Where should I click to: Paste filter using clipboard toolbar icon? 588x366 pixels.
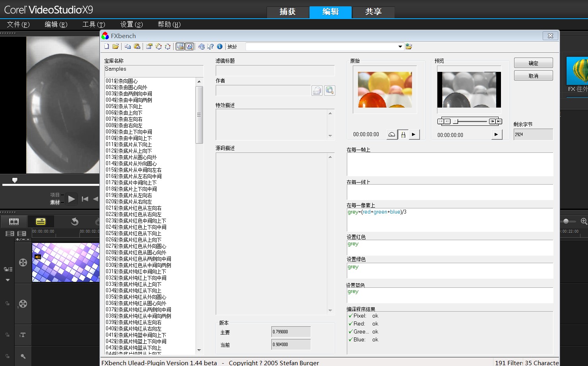click(137, 46)
